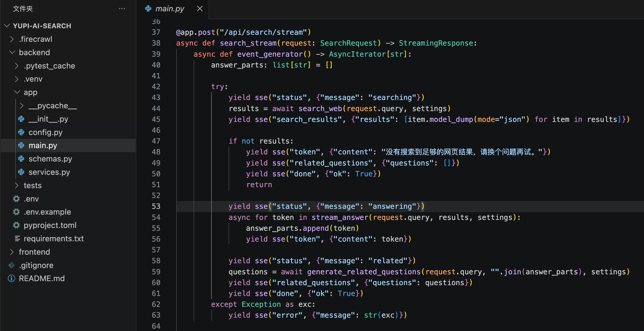Open requirements.txt file

coord(54,239)
